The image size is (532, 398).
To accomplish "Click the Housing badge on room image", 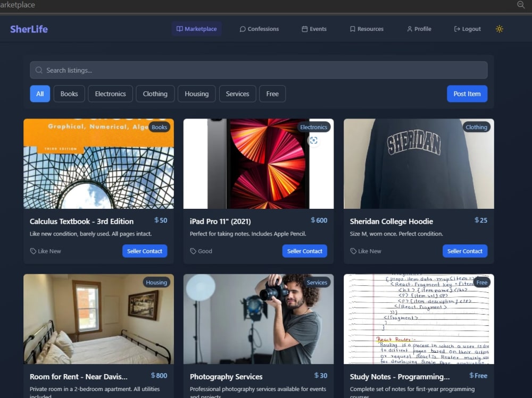I will 156,282.
